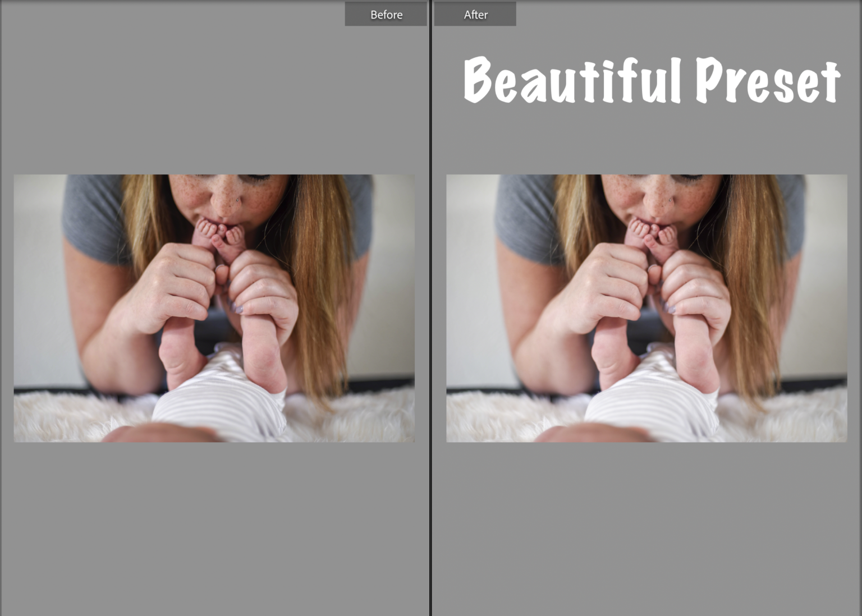Select the After pane label
Image resolution: width=862 pixels, height=616 pixels.
475,14
